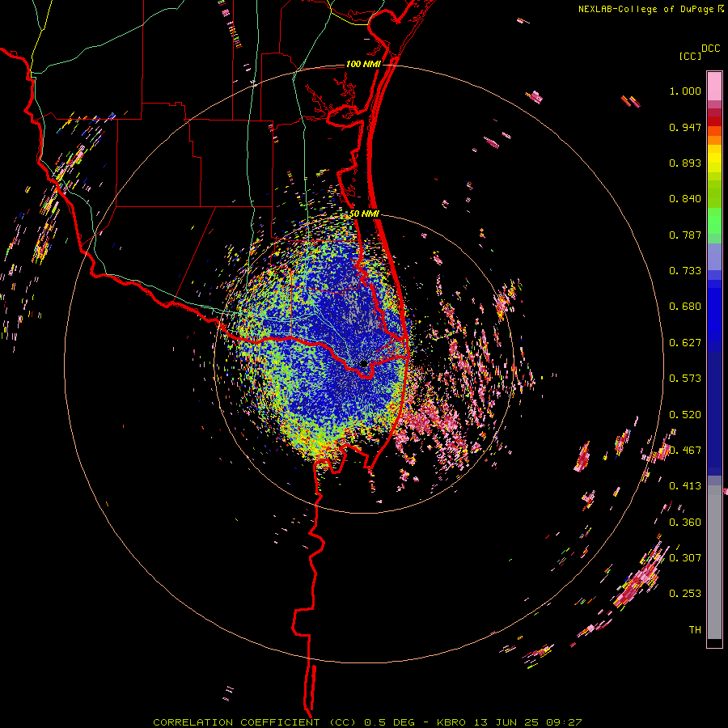Viewport: 728px width, 728px height.
Task: Click the 1.000 value on the color scale
Action: (685, 91)
